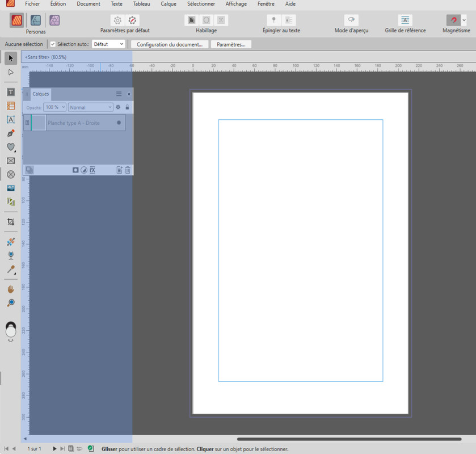Click the mask layer icon in Calques
Screen dimensions: 476x454
(75, 170)
